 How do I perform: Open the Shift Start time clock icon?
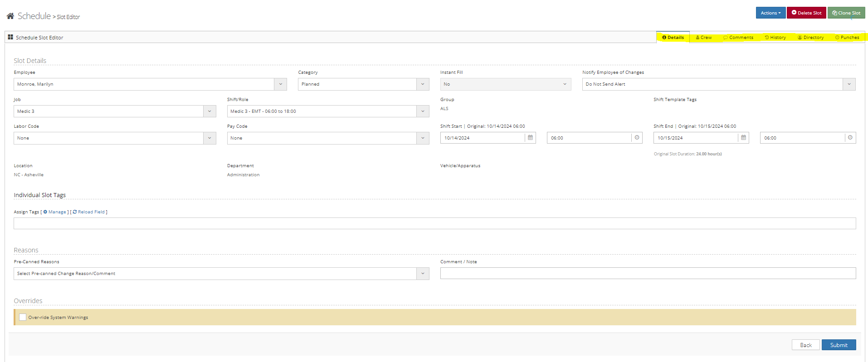[637, 138]
